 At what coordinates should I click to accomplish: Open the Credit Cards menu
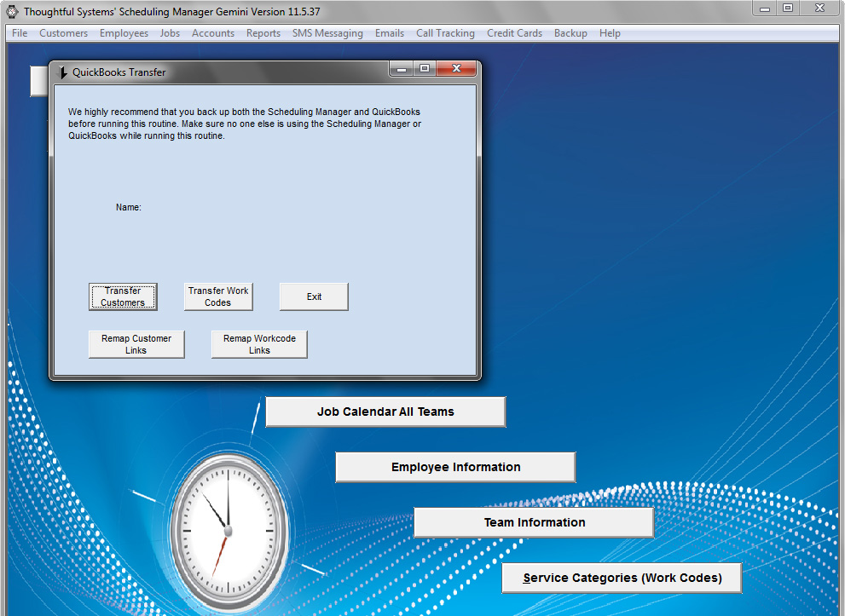(x=514, y=33)
